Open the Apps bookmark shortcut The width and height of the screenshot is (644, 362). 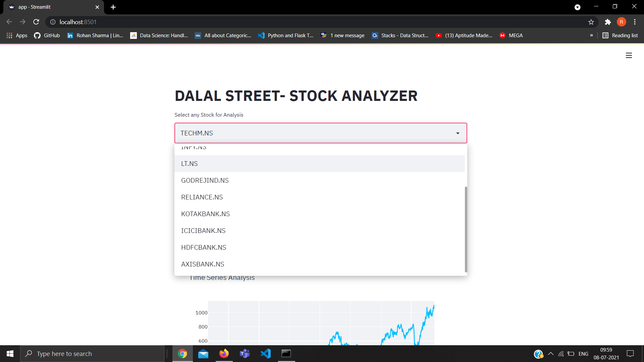pyautogui.click(x=17, y=35)
